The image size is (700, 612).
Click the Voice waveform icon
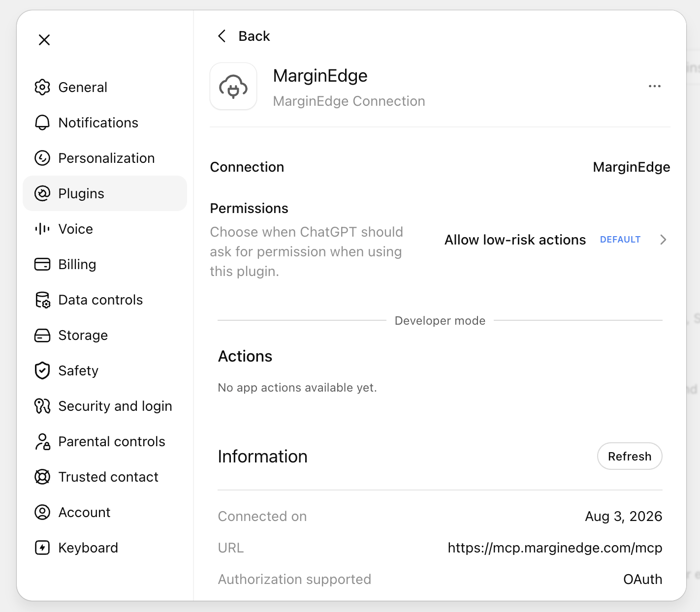coord(42,229)
